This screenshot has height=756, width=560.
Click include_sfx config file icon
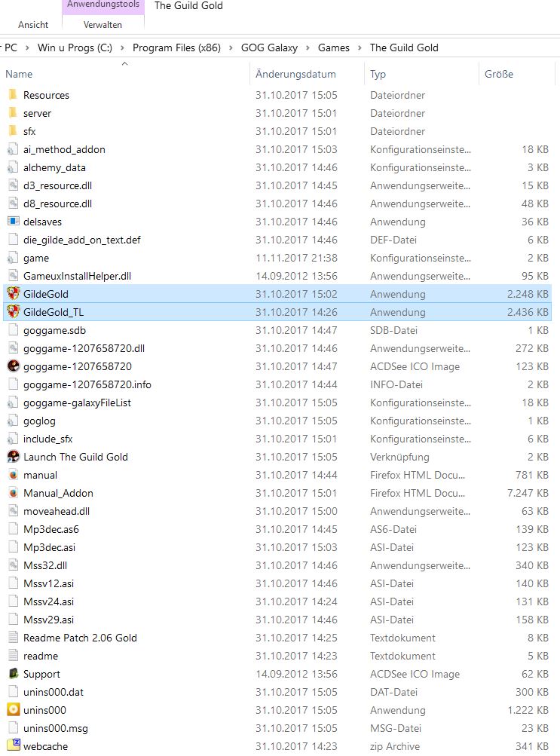point(13,439)
